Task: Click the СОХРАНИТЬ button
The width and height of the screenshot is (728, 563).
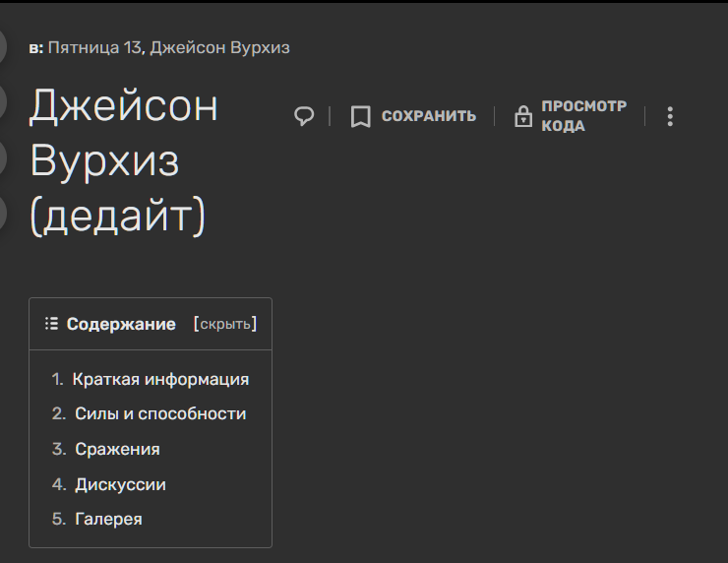Action: pos(429,116)
